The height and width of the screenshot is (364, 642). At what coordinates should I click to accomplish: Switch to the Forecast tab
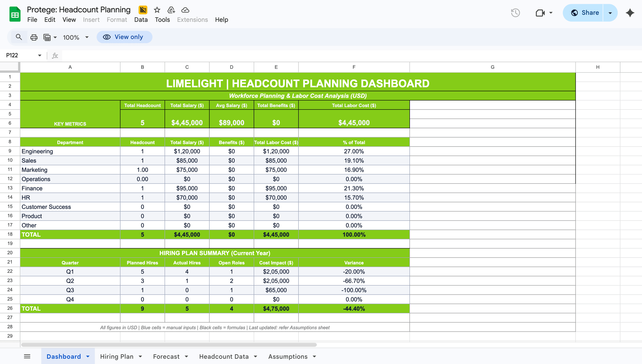point(166,356)
